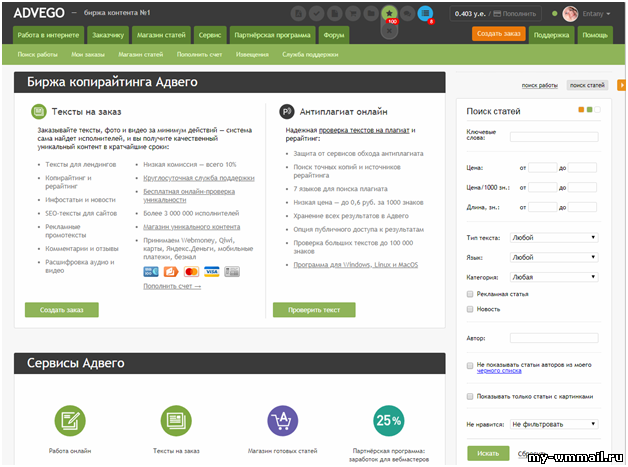The height and width of the screenshot is (467, 628).
Task: Click the Ключевые слова input field
Action: (554, 137)
